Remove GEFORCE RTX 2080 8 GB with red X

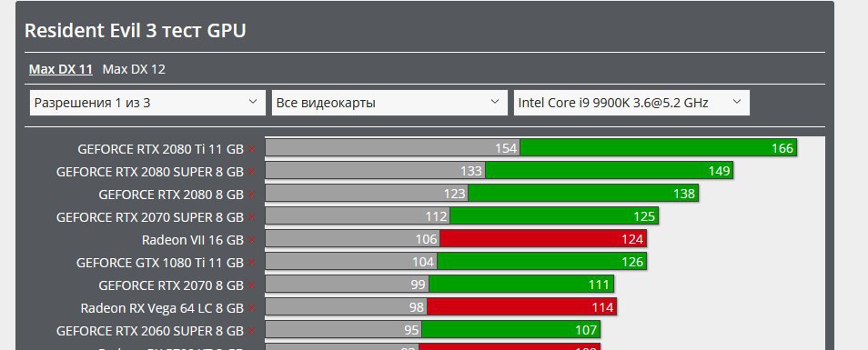click(x=251, y=195)
